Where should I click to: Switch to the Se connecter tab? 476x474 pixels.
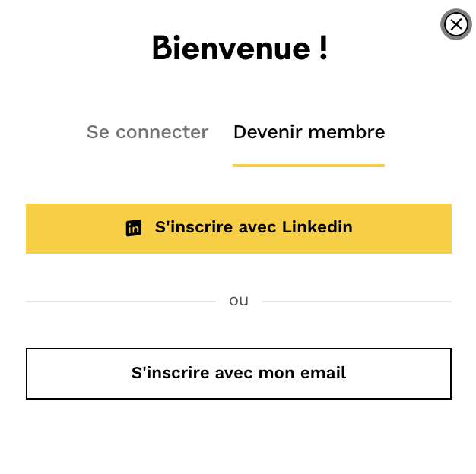click(148, 132)
